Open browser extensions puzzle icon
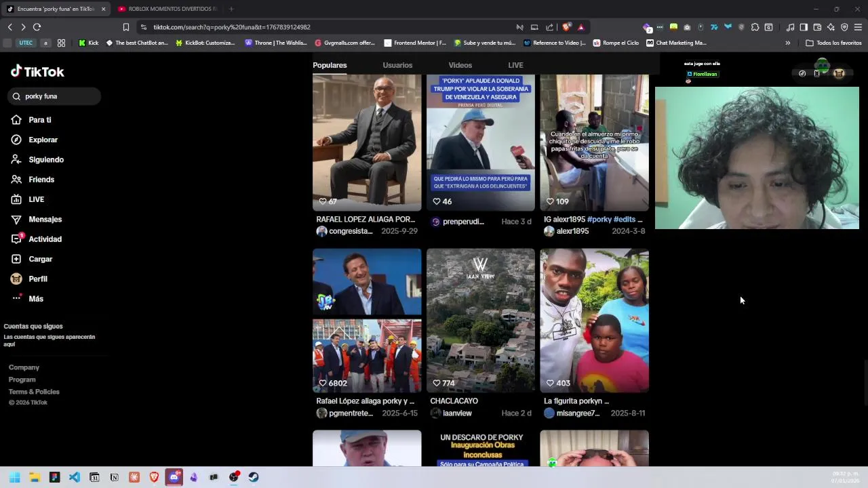Image resolution: width=868 pixels, height=488 pixels. 755,27
